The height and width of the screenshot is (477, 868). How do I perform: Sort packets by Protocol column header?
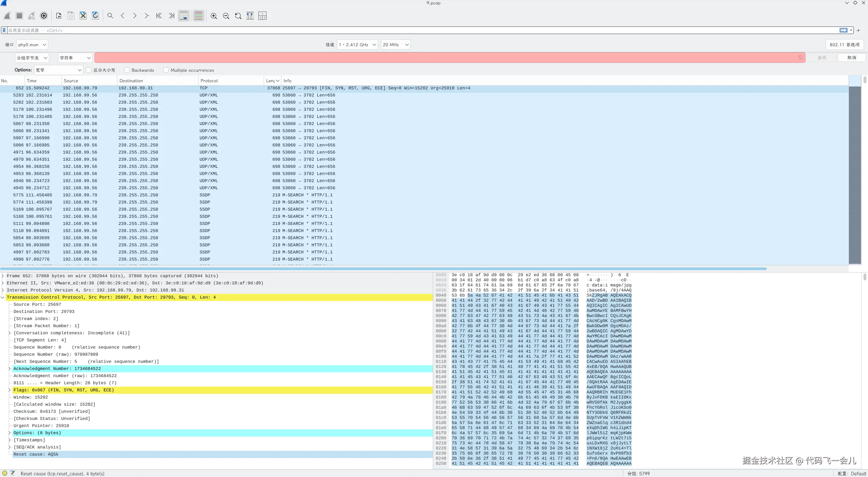pos(209,81)
